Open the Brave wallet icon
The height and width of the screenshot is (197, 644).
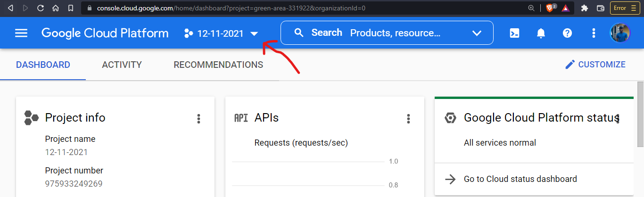(601, 8)
